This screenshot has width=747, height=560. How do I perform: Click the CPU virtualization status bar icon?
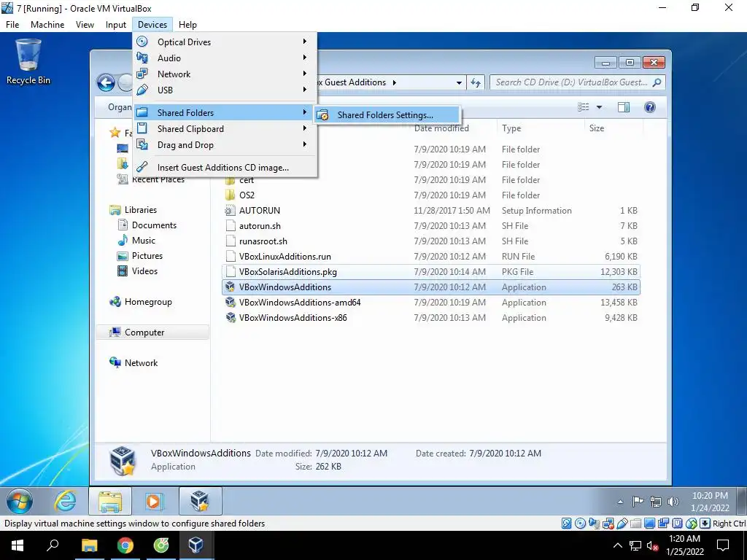(677, 524)
